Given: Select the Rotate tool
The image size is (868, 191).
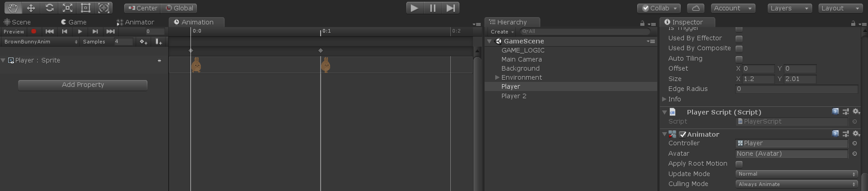Looking at the screenshot, I should point(49,8).
